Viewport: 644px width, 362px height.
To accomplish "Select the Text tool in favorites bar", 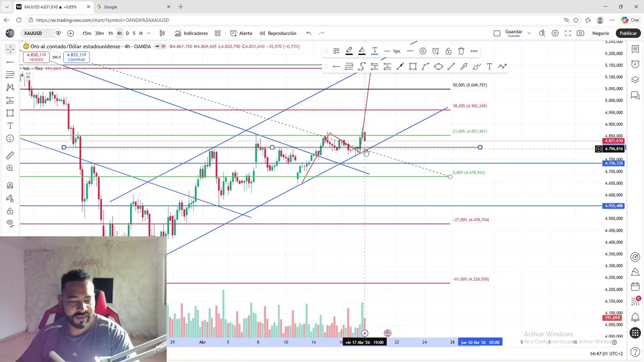I will click(490, 66).
